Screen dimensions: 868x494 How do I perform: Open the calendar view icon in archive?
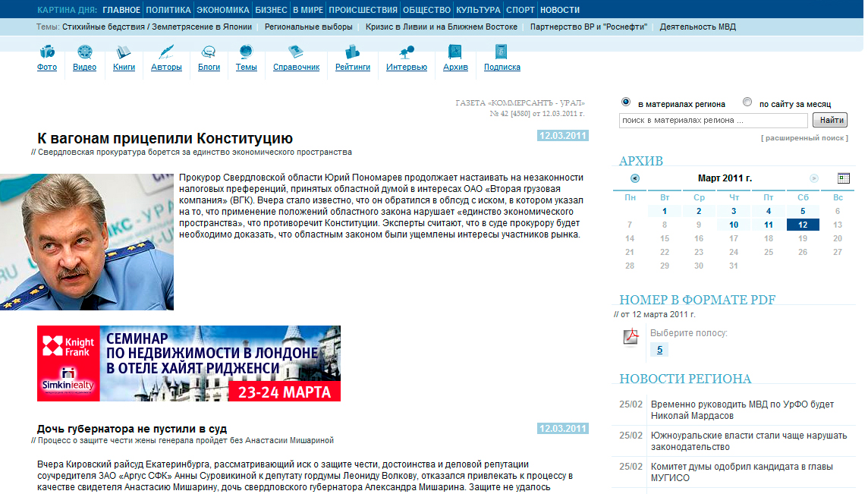click(x=844, y=178)
